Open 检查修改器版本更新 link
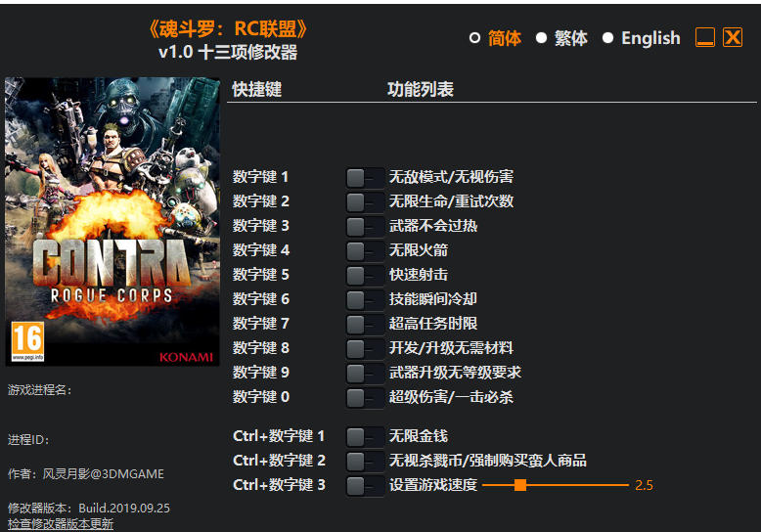This screenshot has width=761, height=532. (x=61, y=524)
